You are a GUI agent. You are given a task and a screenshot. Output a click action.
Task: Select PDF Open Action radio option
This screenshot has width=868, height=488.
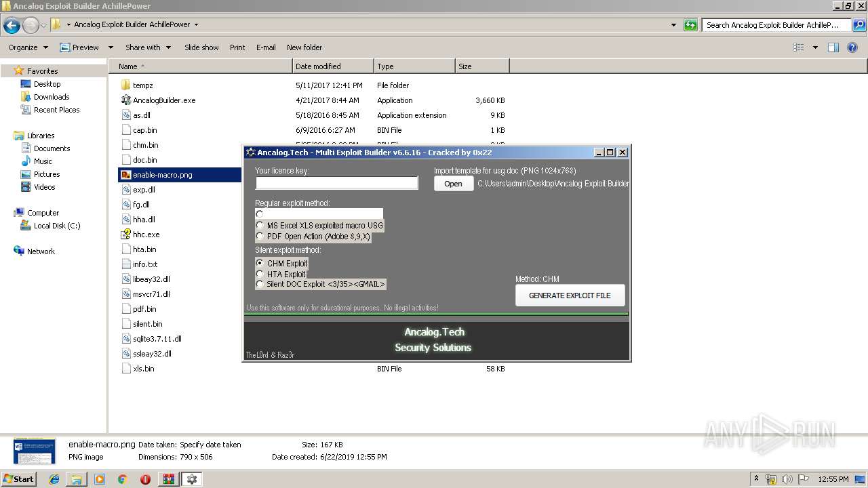(260, 236)
